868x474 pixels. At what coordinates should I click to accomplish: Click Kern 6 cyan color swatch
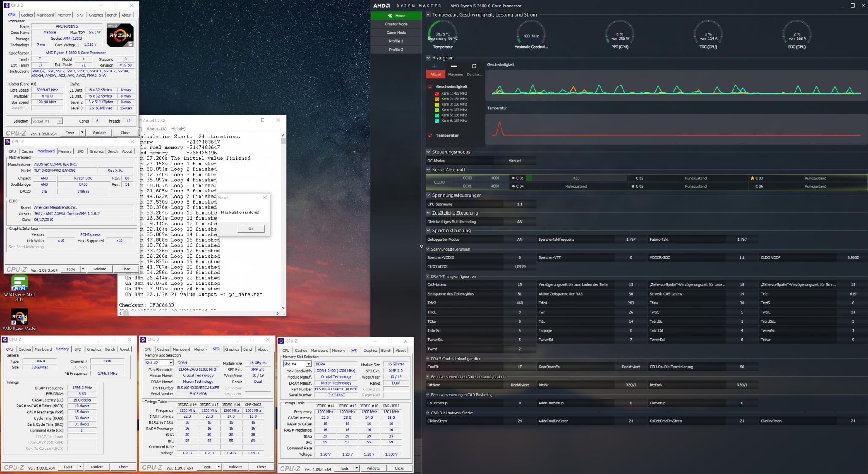437,121
